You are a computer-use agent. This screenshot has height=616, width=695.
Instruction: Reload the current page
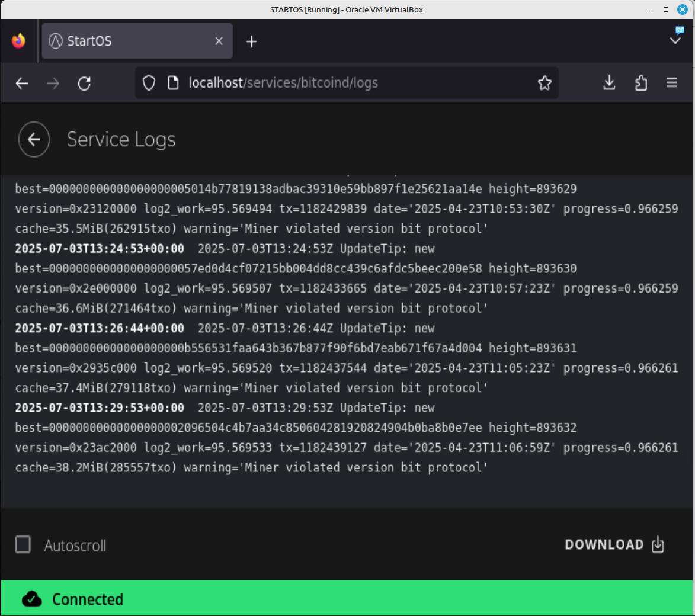[84, 83]
